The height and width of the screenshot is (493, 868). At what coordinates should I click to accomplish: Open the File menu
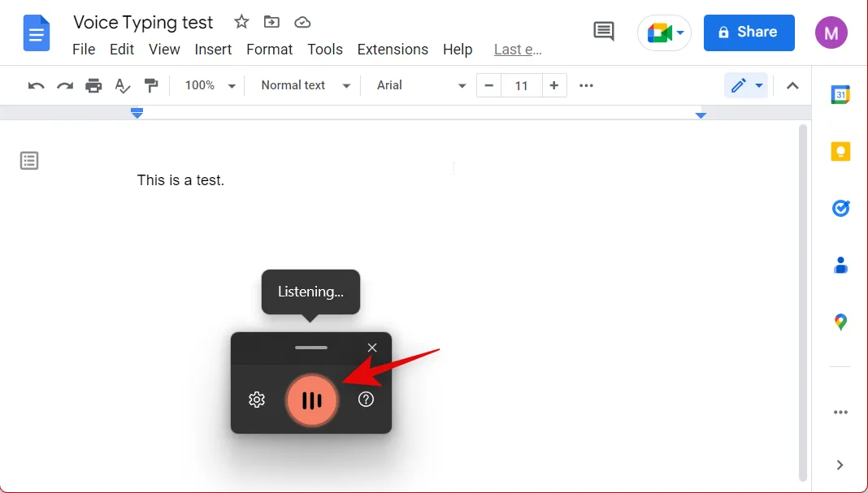[84, 50]
